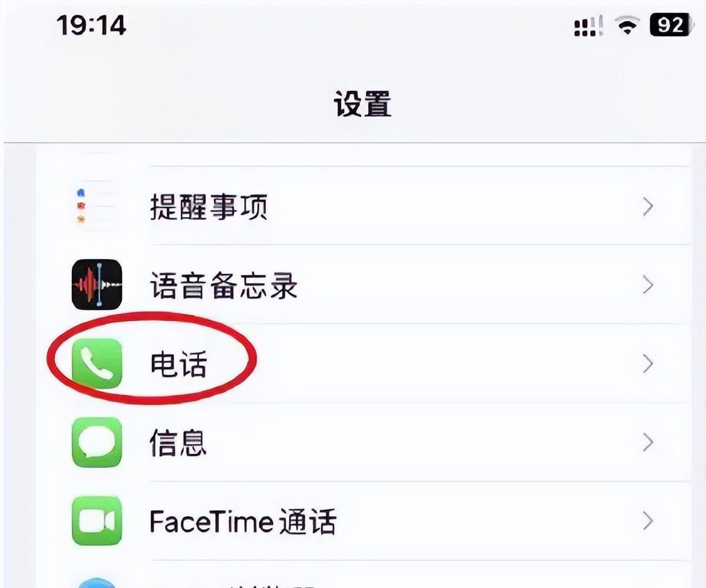Choose the 语音备忘录 settings label

click(224, 286)
